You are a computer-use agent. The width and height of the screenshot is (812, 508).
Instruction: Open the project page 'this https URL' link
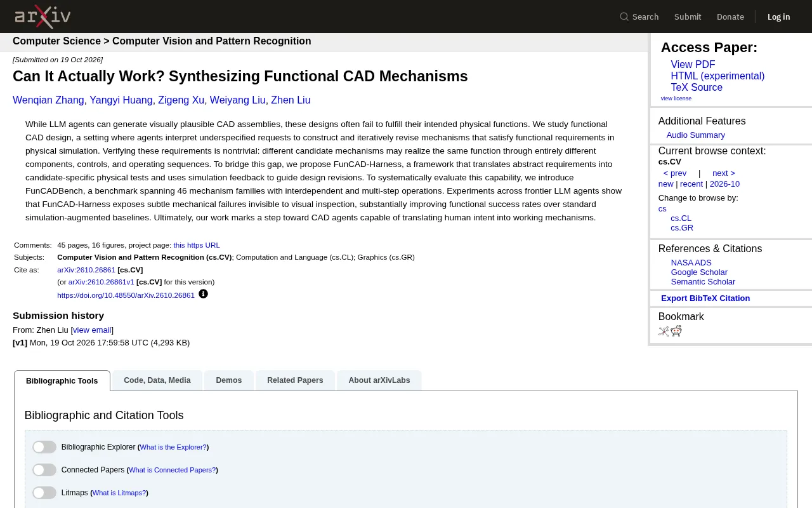coord(197,245)
